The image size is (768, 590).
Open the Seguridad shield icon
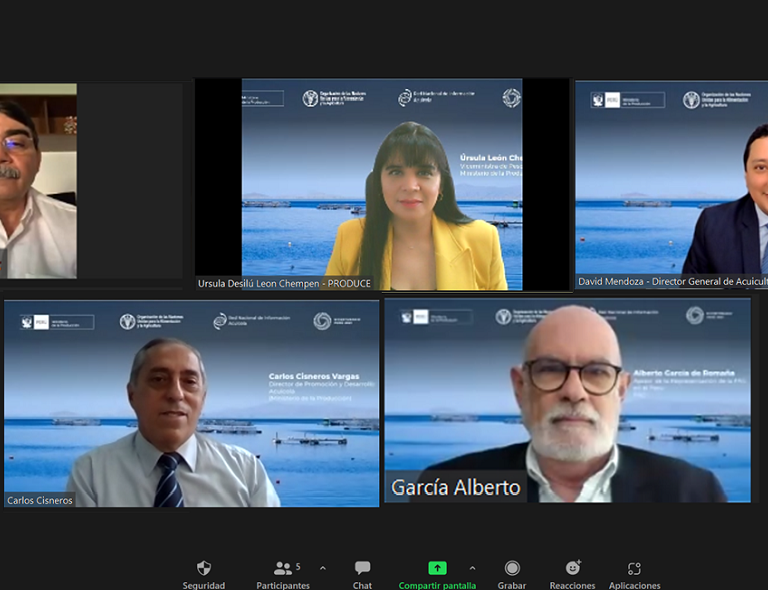click(204, 568)
